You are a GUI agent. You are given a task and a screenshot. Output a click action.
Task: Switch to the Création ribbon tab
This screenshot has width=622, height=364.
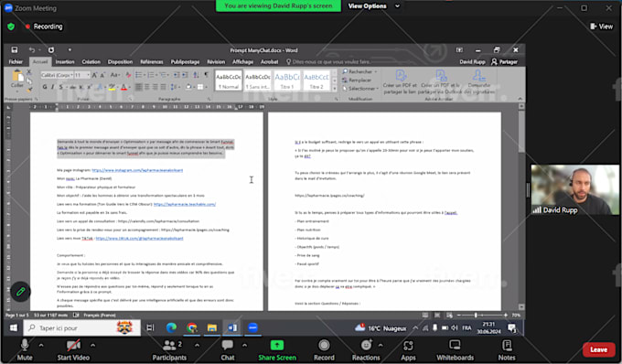(x=91, y=62)
